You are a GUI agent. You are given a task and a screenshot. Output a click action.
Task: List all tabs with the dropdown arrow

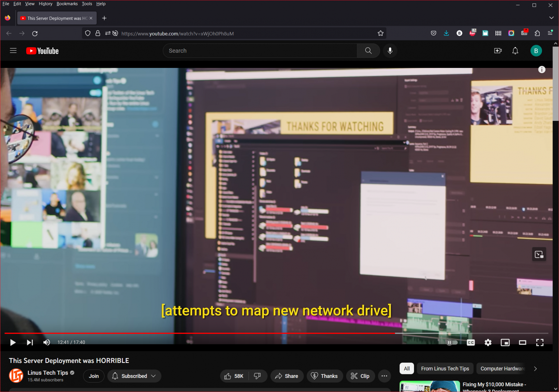(x=551, y=18)
